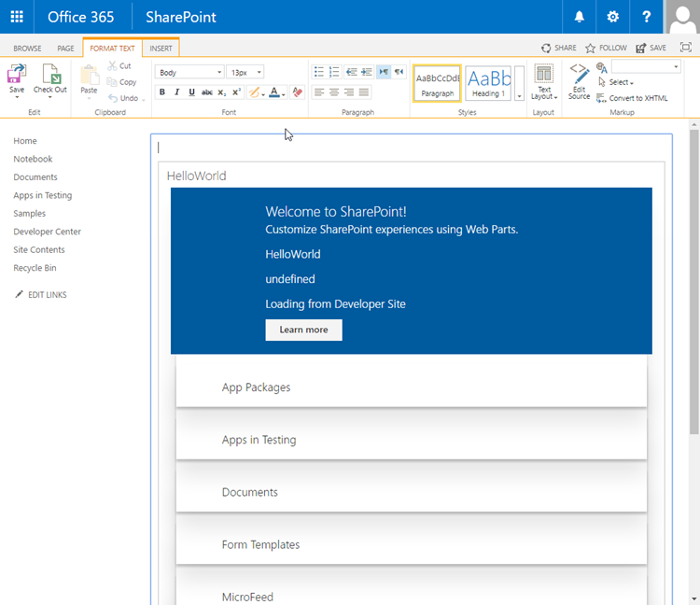The image size is (700, 605).
Task: Toggle Italic formatting
Action: pyautogui.click(x=176, y=92)
